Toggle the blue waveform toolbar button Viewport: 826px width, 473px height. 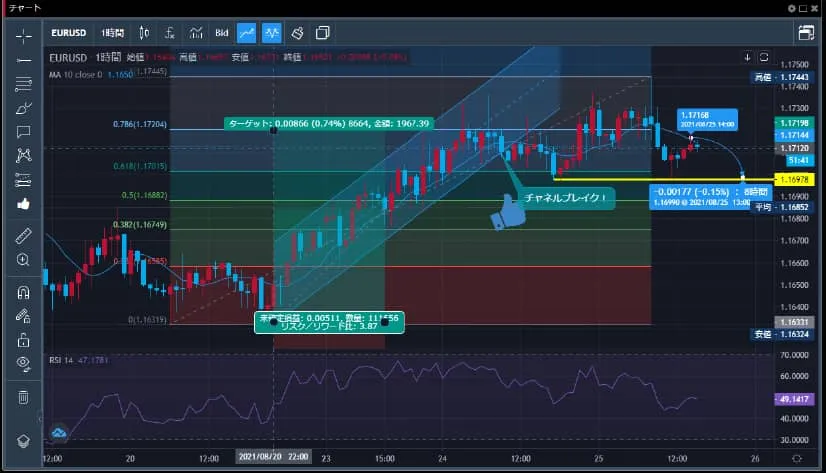[x=272, y=33]
